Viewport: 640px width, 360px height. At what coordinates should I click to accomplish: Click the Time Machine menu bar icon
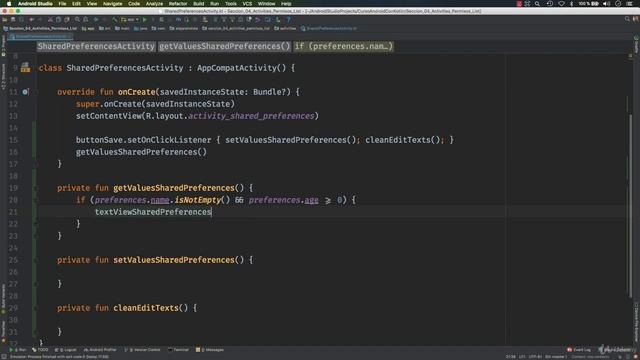tap(550, 3)
